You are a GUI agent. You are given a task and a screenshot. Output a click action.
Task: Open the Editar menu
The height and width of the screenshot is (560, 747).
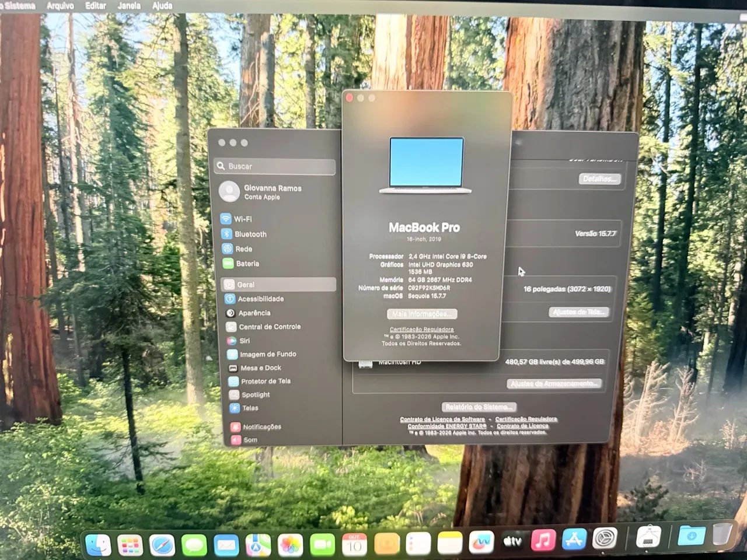pyautogui.click(x=96, y=6)
